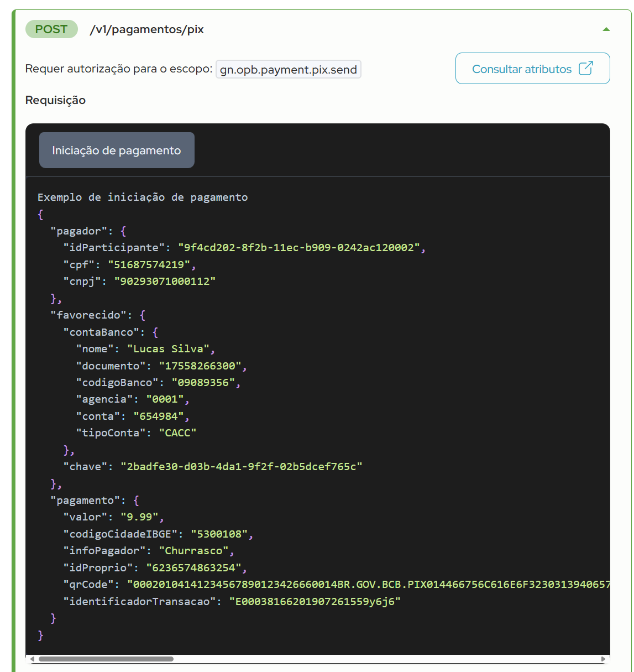Screen dimensions: 634x672
Task: Collapse the POST /v1/pagamentos/pix section arrow
Action: click(606, 29)
